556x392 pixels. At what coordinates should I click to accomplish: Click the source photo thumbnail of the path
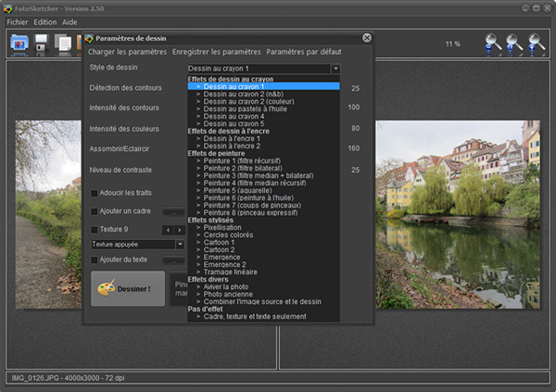[47, 213]
